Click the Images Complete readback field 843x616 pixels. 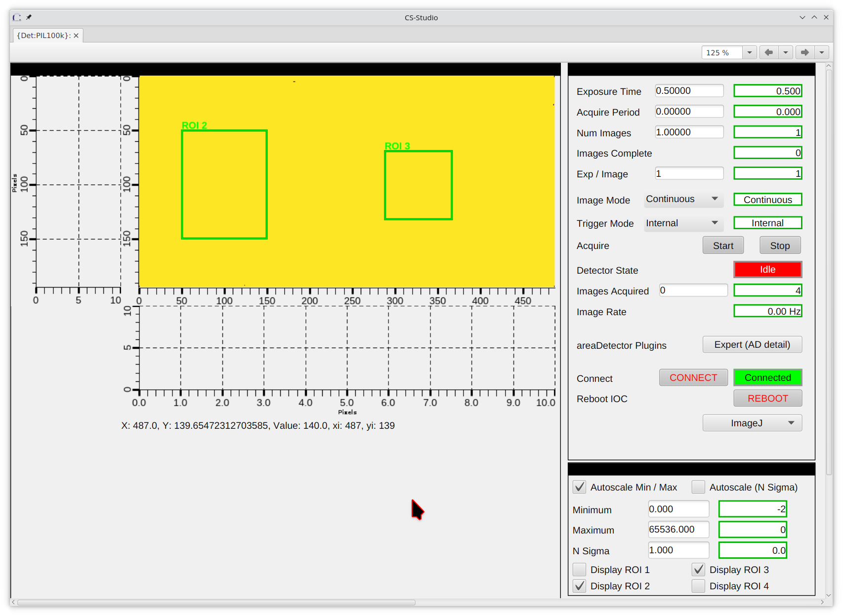767,153
